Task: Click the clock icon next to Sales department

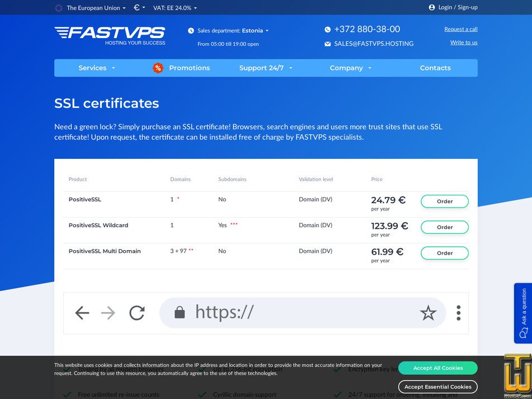Action: point(191,31)
